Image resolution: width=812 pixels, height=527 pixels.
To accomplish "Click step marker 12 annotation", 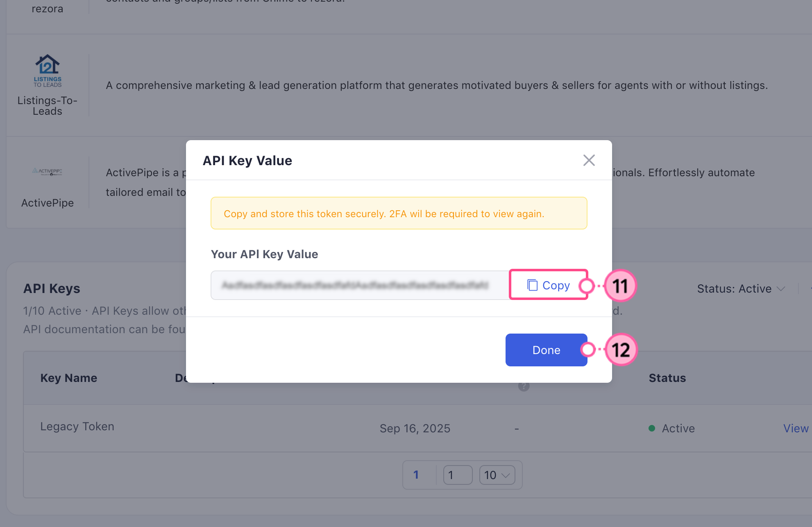I will click(x=621, y=350).
